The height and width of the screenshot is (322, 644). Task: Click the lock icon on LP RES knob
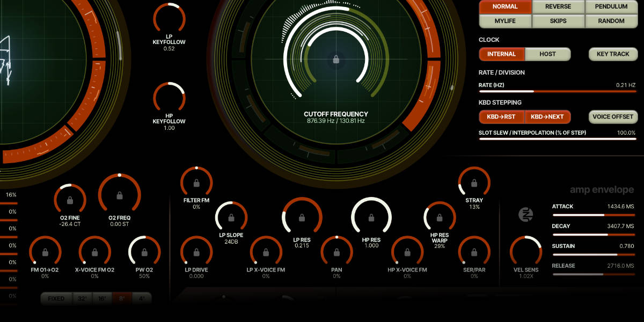(x=302, y=218)
